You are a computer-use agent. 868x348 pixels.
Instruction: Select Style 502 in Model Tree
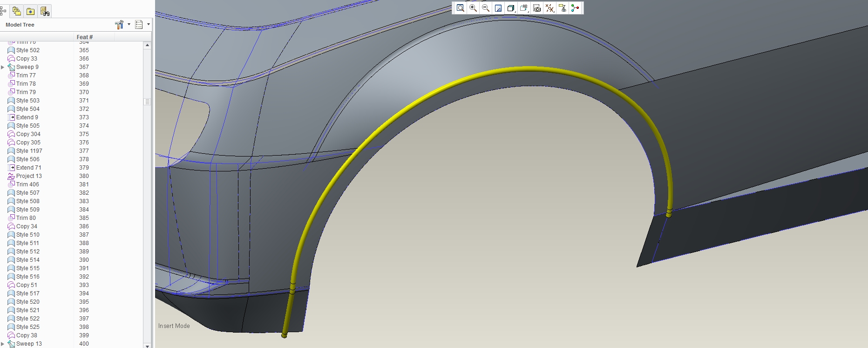tap(28, 50)
